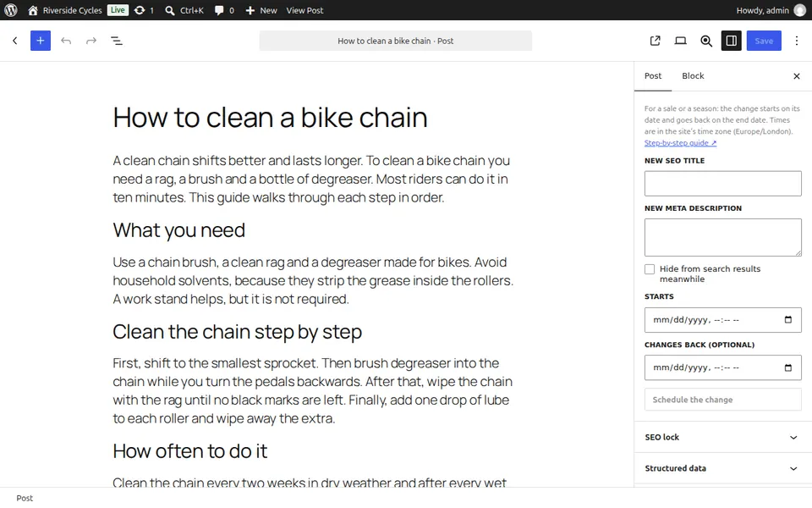This screenshot has width=812, height=508.
Task: Click View Post in admin bar
Action: (304, 10)
